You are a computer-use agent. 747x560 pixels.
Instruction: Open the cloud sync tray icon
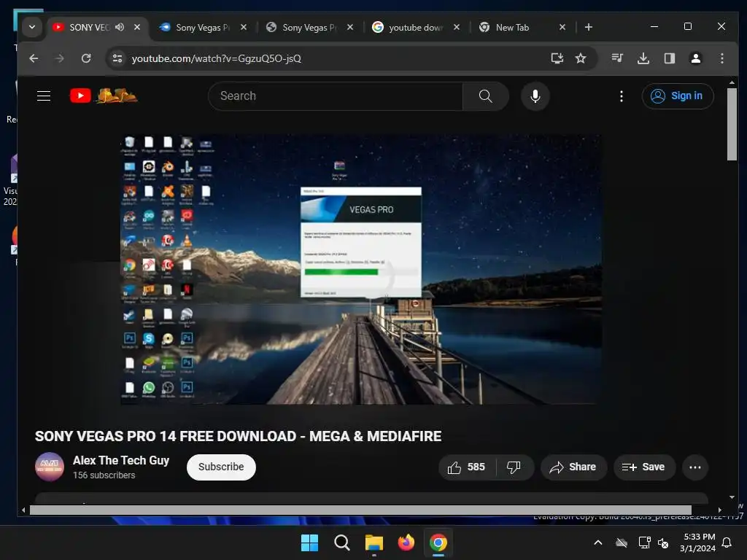622,542
